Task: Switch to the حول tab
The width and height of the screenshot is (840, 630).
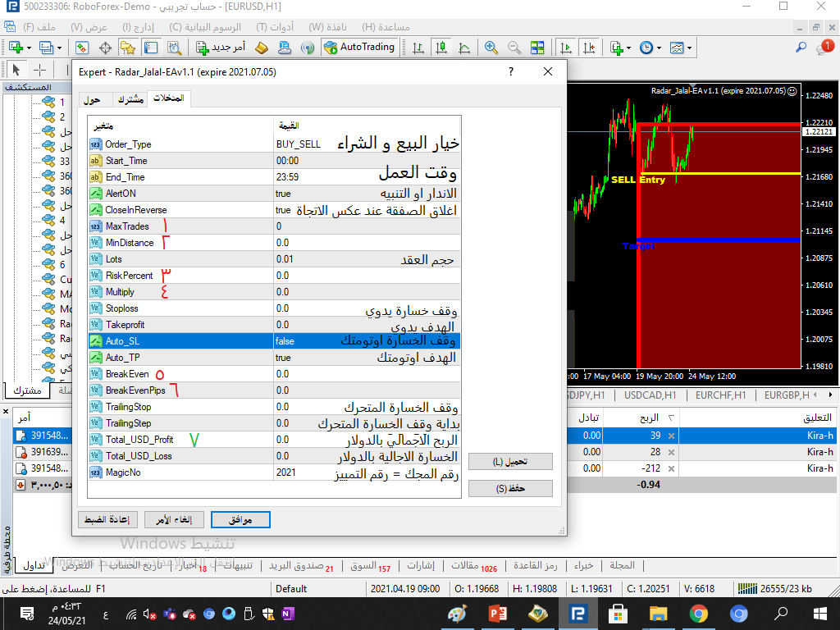Action: 92,99
